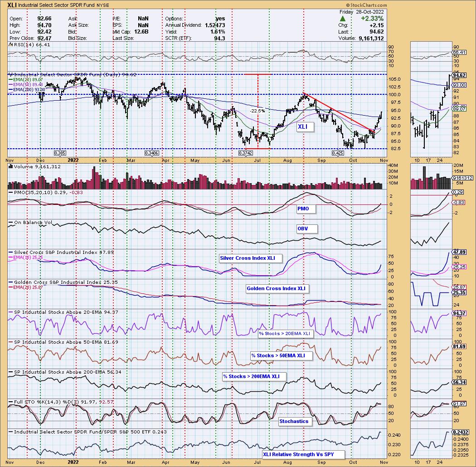Click the -0.83 PMO signal value tag
The image size is (476, 467).
pos(459,203)
